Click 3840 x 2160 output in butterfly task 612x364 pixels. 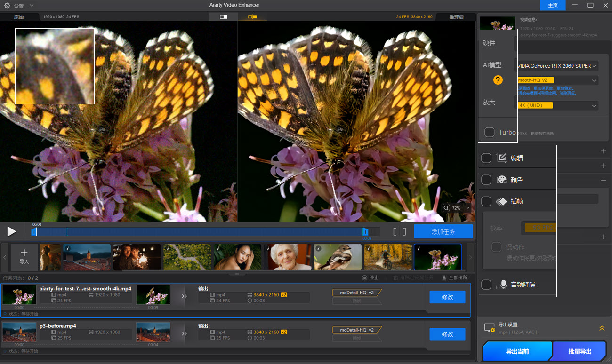click(266, 294)
